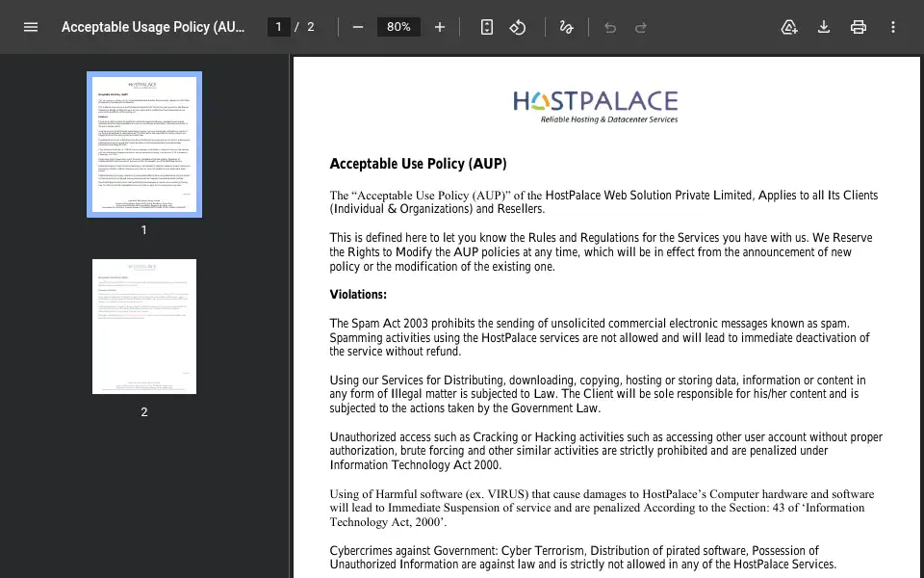This screenshot has width=924, height=578.
Task: Click the total page count 2
Action: [x=311, y=27]
